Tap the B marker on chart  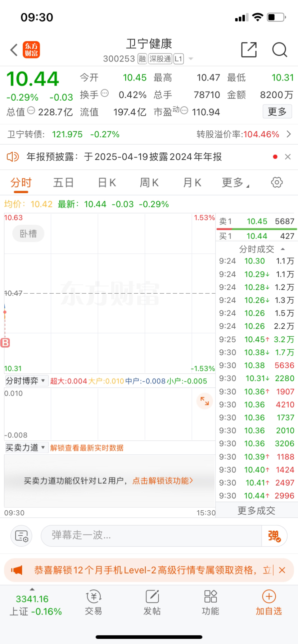click(5, 343)
